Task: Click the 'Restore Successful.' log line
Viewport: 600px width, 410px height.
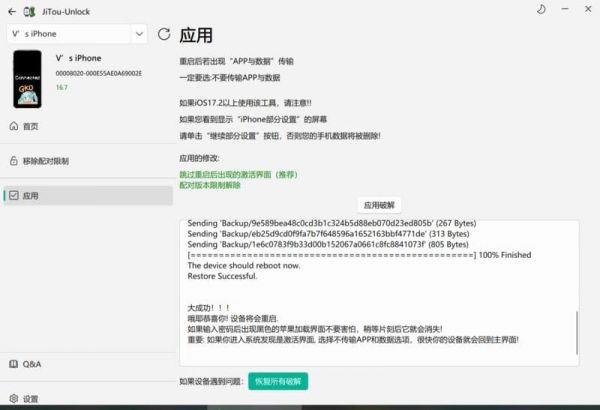Action: (x=222, y=276)
